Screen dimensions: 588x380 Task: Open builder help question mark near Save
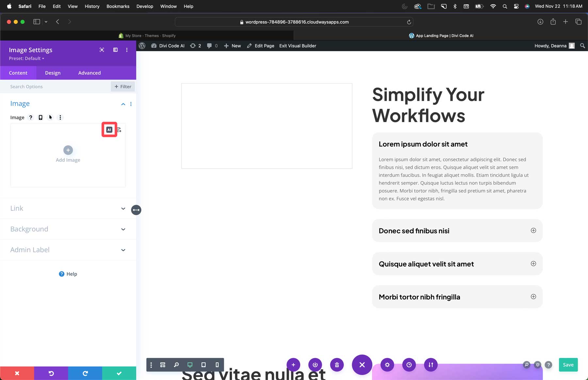[548, 365]
